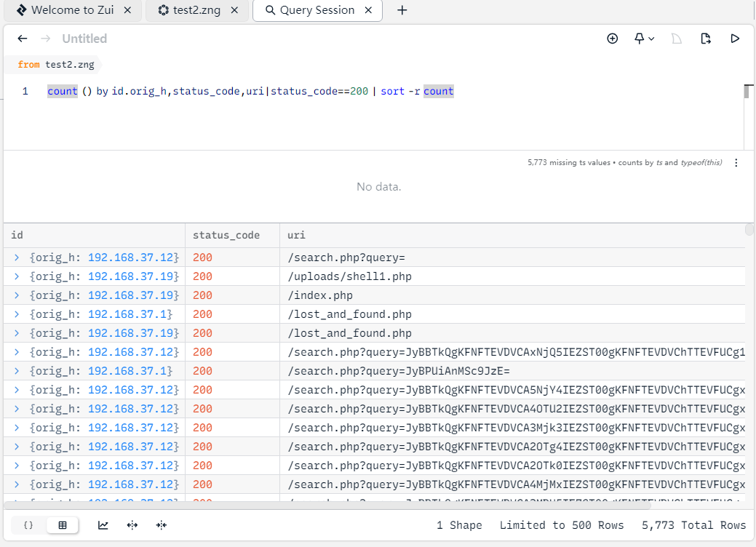The image size is (756, 547).
Task: Run the query with the play icon
Action: point(735,39)
